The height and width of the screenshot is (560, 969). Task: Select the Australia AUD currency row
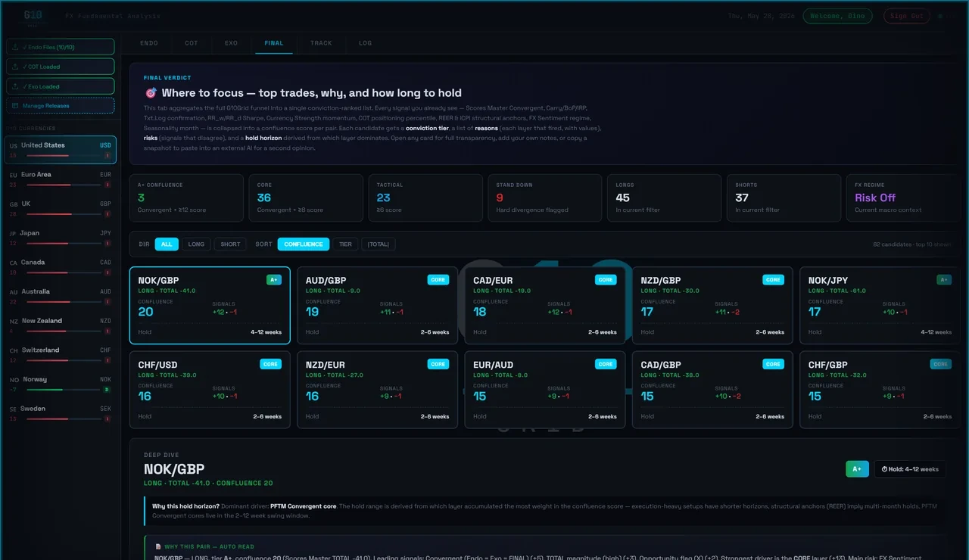coord(61,296)
